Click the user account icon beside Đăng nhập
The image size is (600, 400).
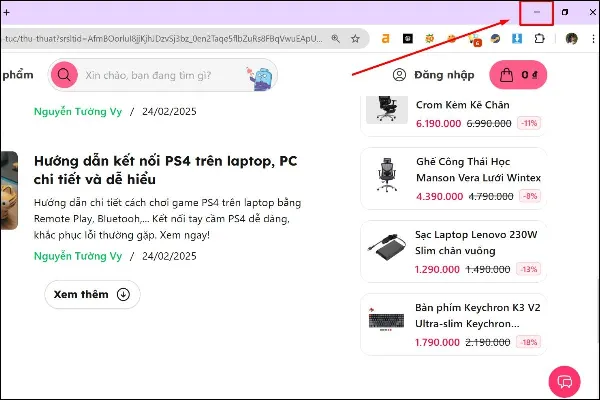coord(399,75)
